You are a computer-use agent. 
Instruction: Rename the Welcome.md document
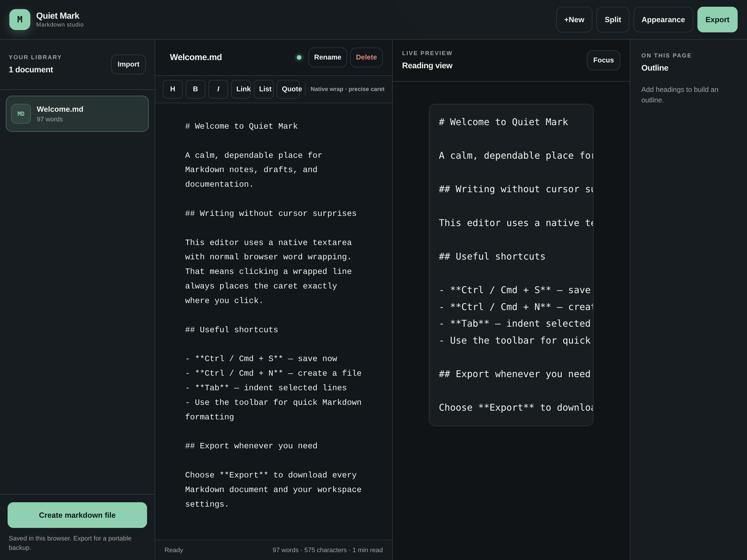coord(328,57)
